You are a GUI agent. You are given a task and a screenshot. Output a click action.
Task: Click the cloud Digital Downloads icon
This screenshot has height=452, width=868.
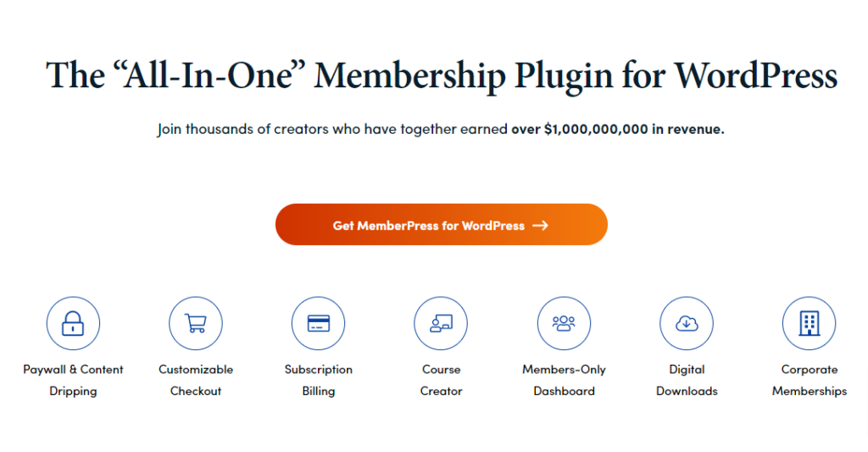tap(687, 323)
